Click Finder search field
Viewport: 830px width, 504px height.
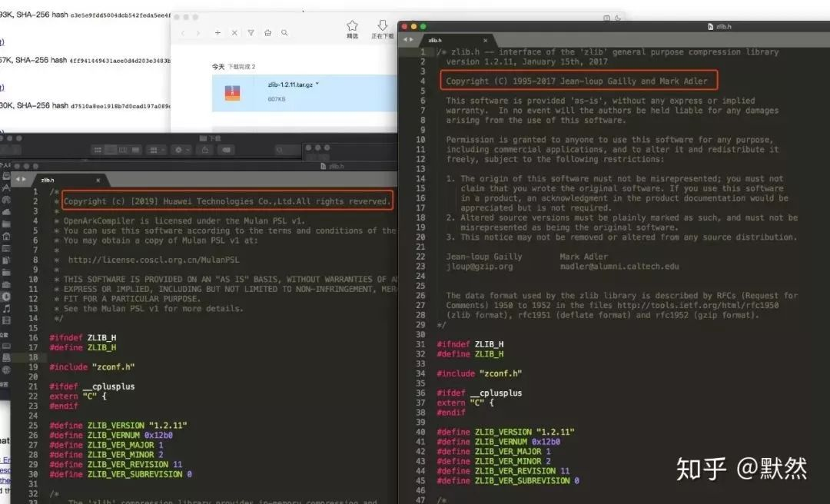click(x=287, y=151)
